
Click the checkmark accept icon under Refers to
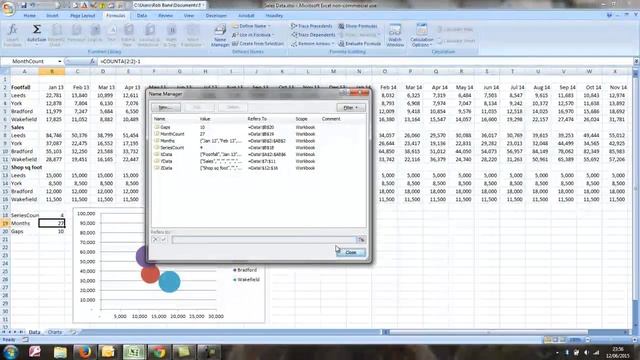pos(164,240)
